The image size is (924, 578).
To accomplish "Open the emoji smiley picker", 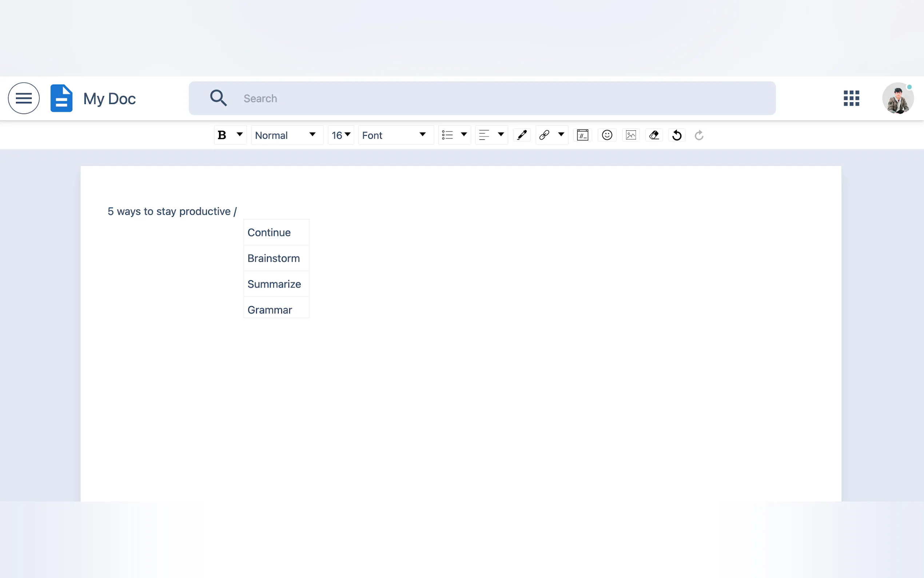I will (x=607, y=135).
